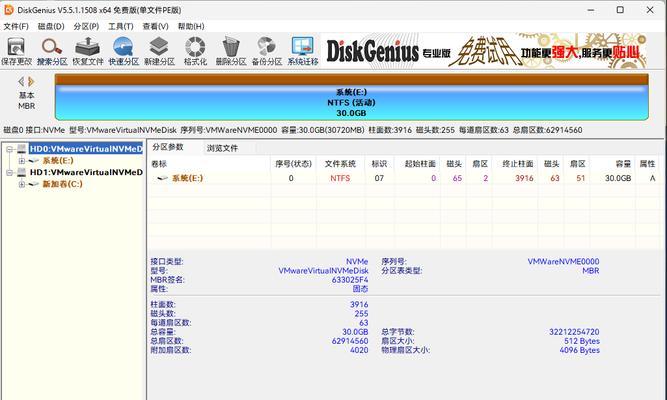Screen dimensions: 667x400
Task: Switch to the 浏览文件 tab
Action: tap(222, 148)
